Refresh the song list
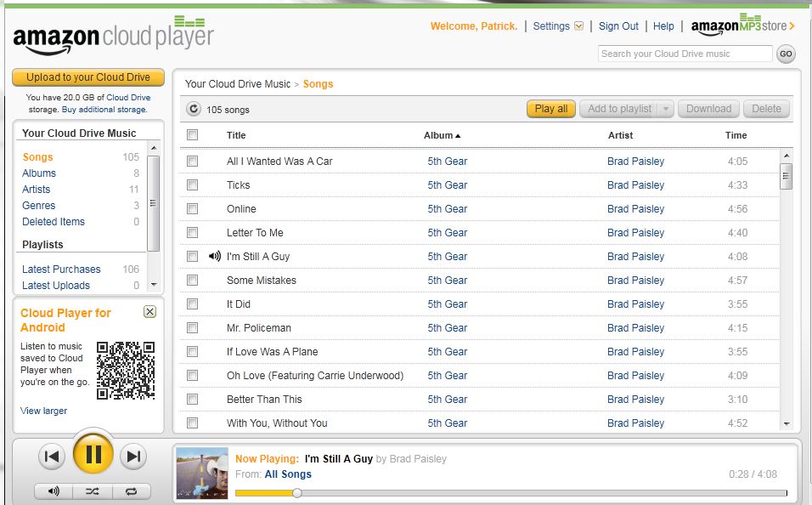This screenshot has width=812, height=505. 193,109
